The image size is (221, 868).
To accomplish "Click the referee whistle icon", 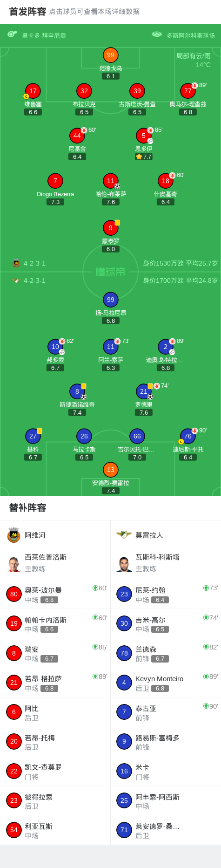I will [x=12, y=34].
